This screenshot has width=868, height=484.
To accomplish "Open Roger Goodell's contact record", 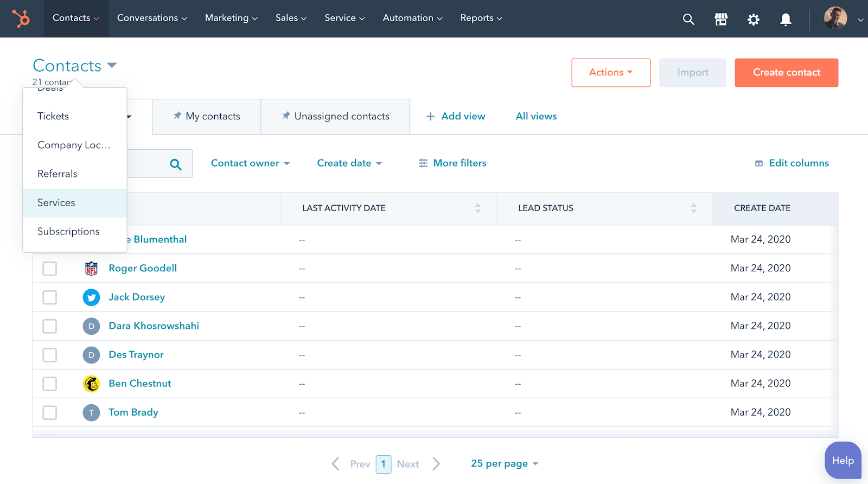I will point(143,268).
